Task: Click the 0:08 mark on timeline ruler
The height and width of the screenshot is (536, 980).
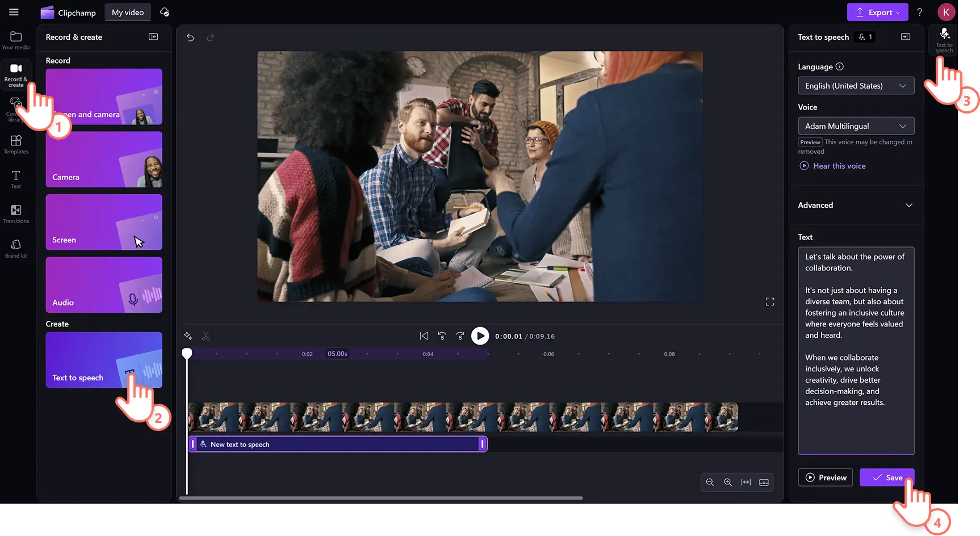Action: [669, 354]
